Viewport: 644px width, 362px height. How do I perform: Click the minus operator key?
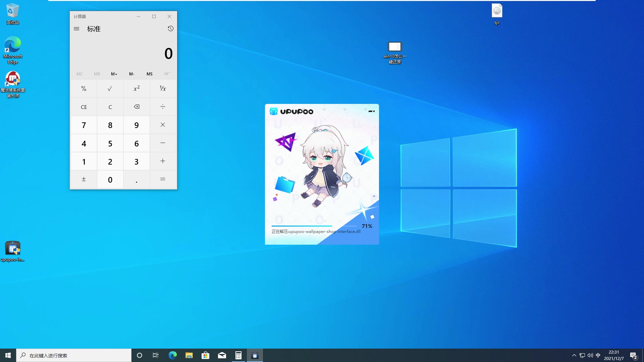tap(163, 143)
